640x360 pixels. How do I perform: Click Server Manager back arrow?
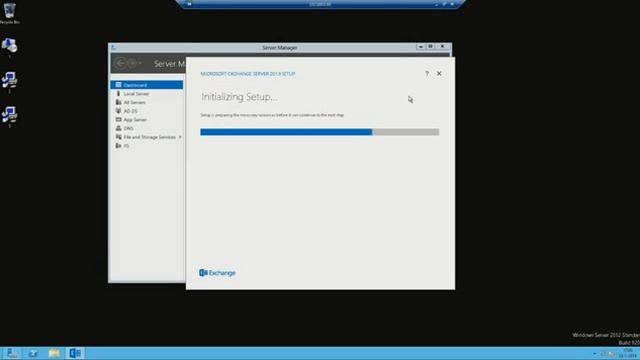point(120,63)
